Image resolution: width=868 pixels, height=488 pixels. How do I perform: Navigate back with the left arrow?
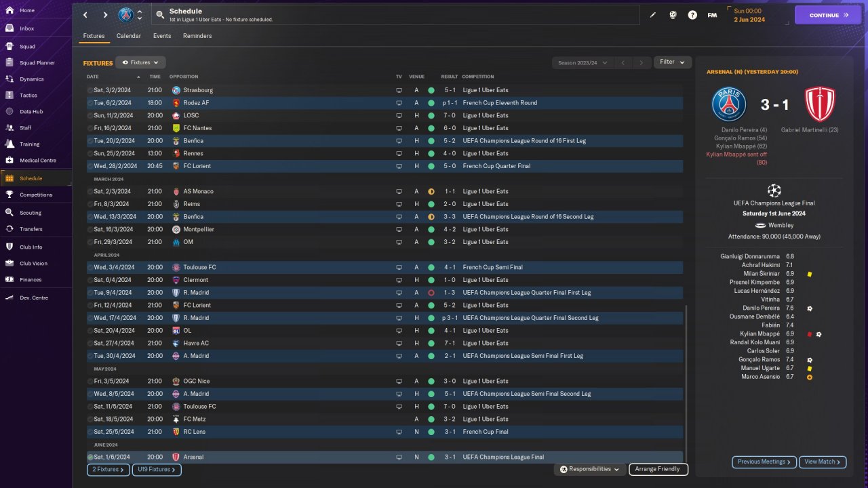[x=85, y=15]
